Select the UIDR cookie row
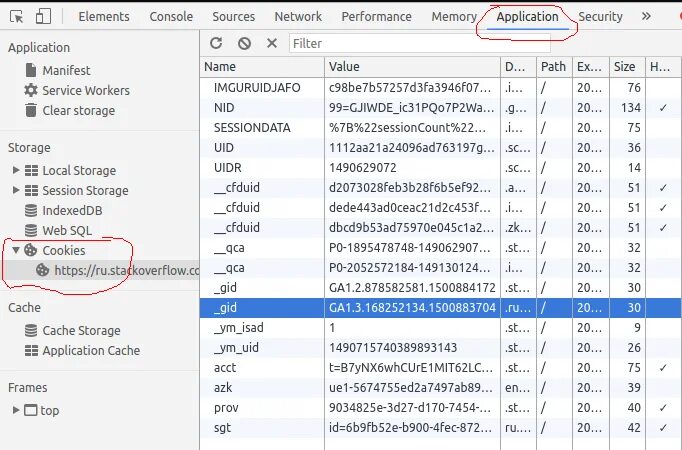The width and height of the screenshot is (682, 450). 440,167
